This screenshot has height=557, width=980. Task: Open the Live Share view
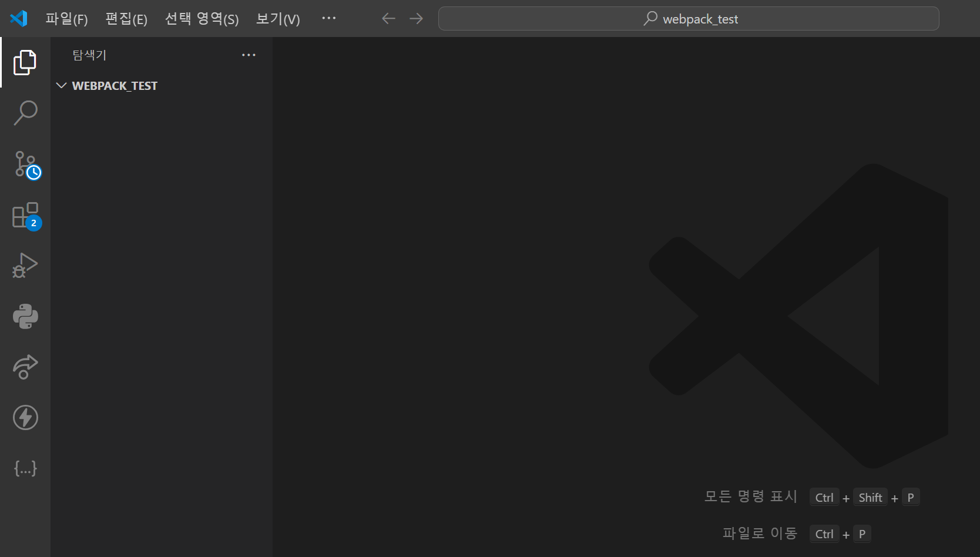pos(25,367)
